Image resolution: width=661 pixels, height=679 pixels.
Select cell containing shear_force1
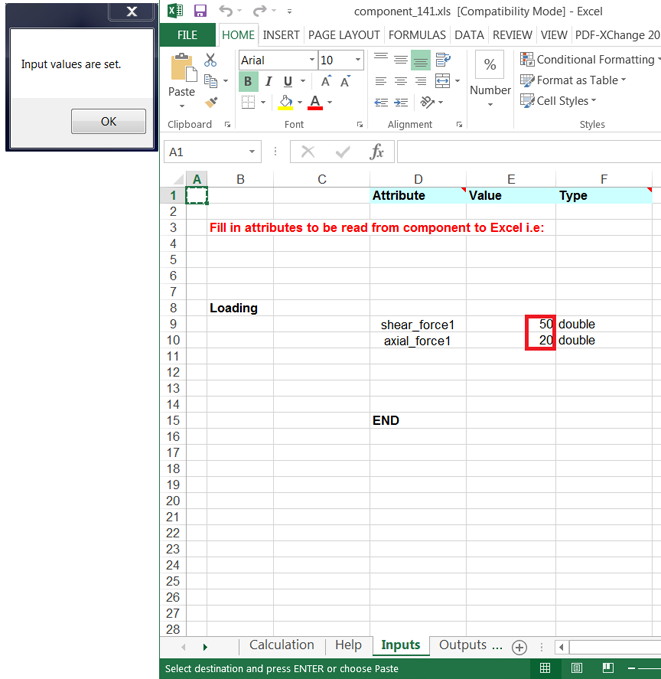[x=418, y=324]
